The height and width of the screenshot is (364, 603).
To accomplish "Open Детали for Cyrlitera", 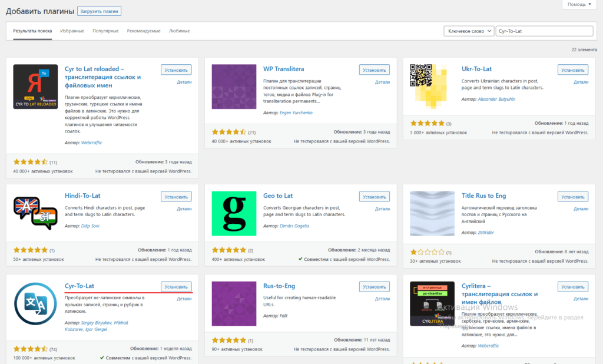I will coord(581,299).
